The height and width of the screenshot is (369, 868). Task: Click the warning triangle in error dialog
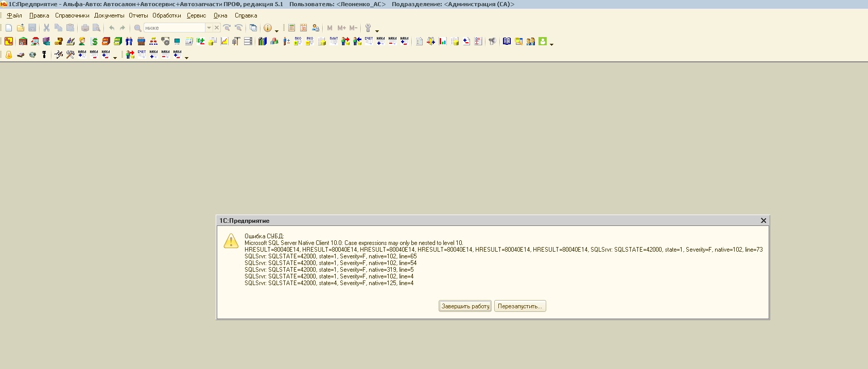click(231, 241)
